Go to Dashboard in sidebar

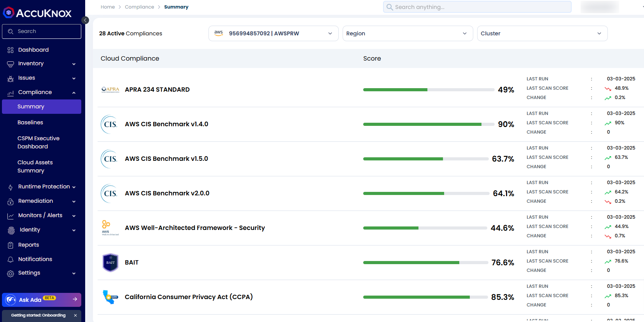33,50
